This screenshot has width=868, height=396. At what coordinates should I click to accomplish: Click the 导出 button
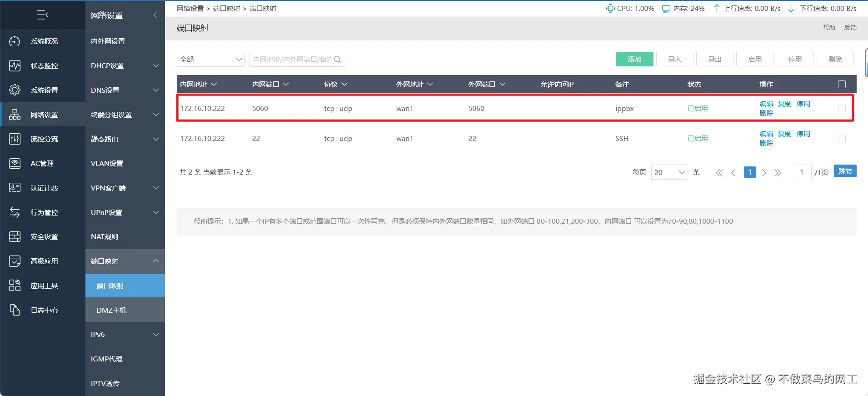pos(715,60)
